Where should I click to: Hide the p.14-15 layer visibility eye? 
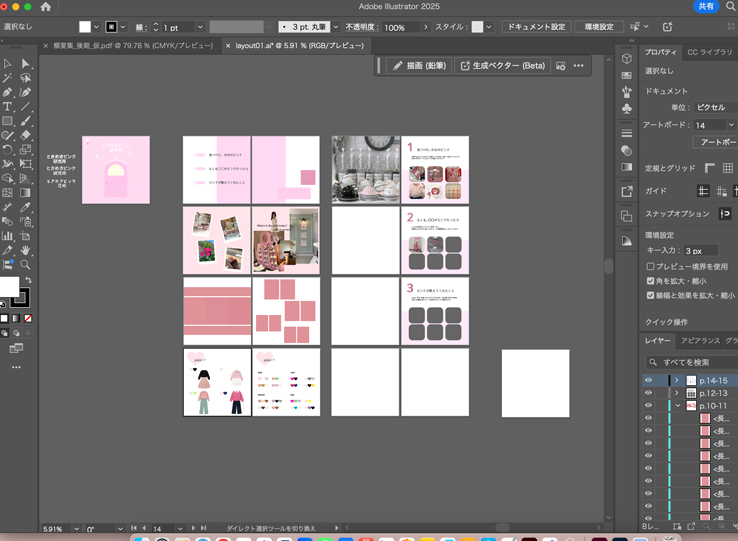[x=648, y=380]
